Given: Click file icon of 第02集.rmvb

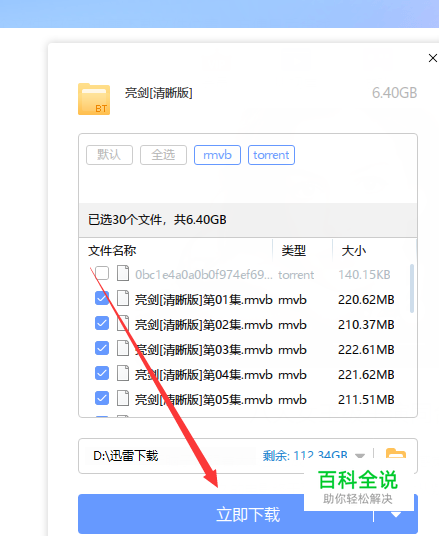Looking at the screenshot, I should pyautogui.click(x=123, y=323).
